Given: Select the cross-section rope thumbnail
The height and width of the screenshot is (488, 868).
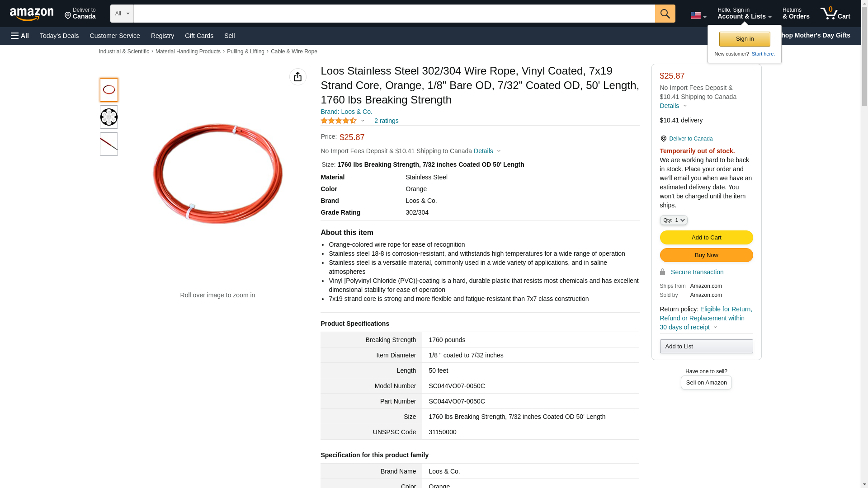Looking at the screenshot, I should tap(108, 117).
